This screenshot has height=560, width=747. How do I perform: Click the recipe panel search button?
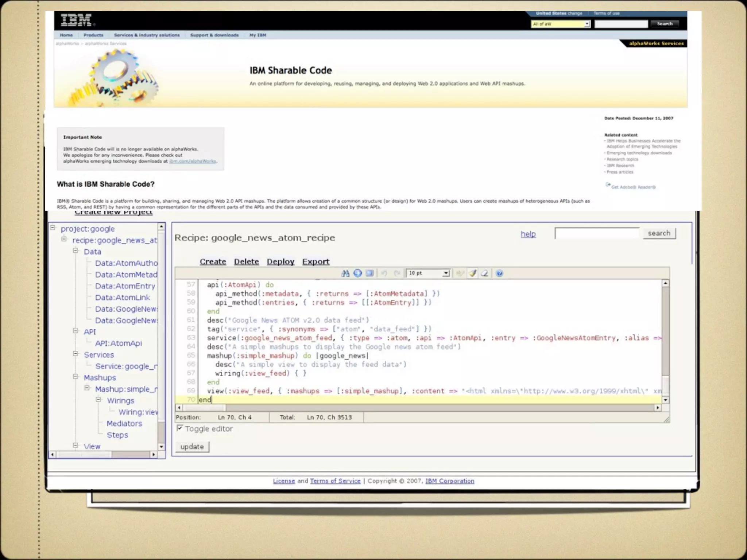point(659,233)
